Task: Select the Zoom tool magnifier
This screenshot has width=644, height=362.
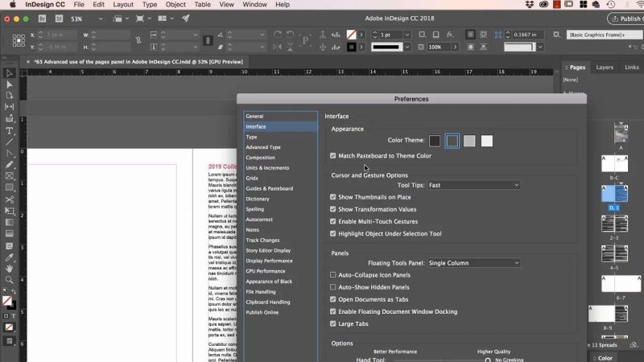Action: coord(9,280)
